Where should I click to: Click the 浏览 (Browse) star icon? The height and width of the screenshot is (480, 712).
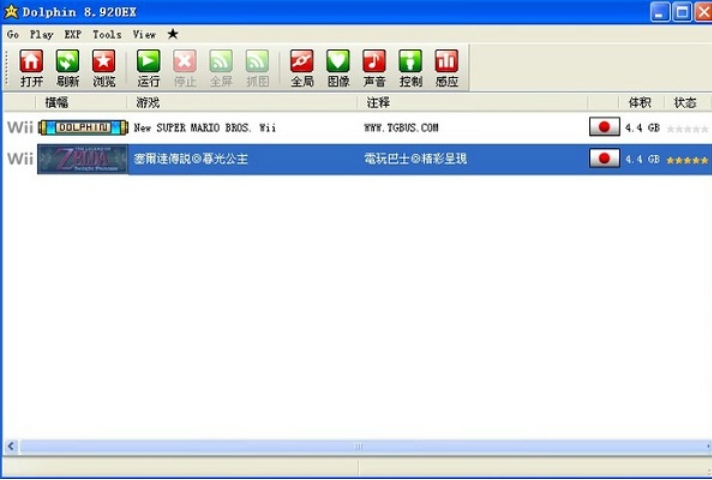[104, 61]
